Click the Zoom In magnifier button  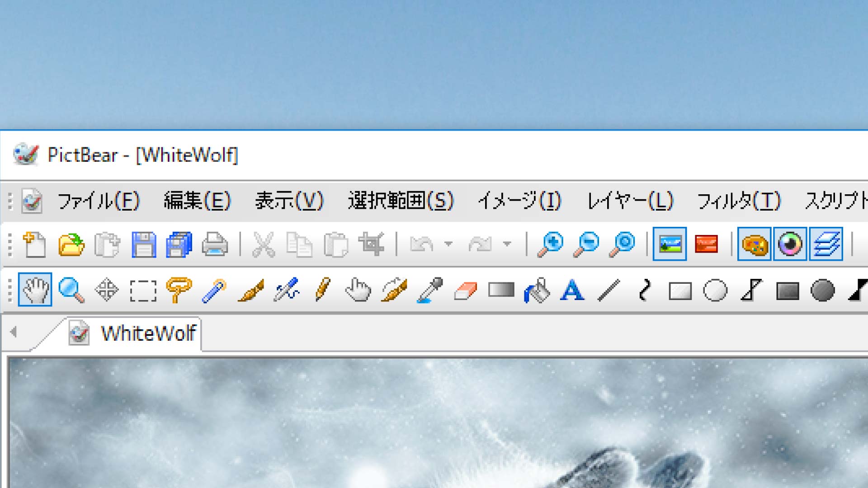tap(550, 244)
